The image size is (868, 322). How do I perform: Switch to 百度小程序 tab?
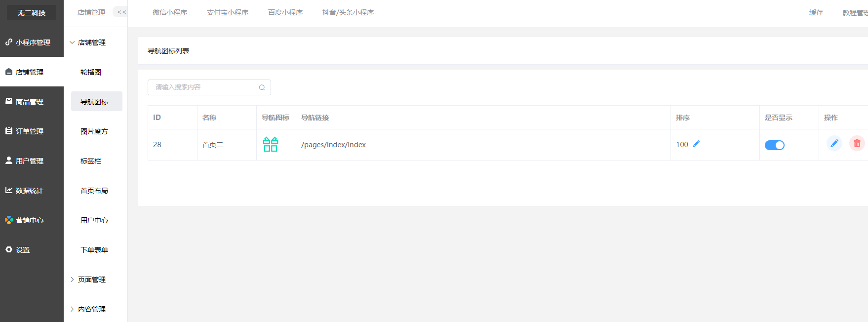[x=285, y=12]
